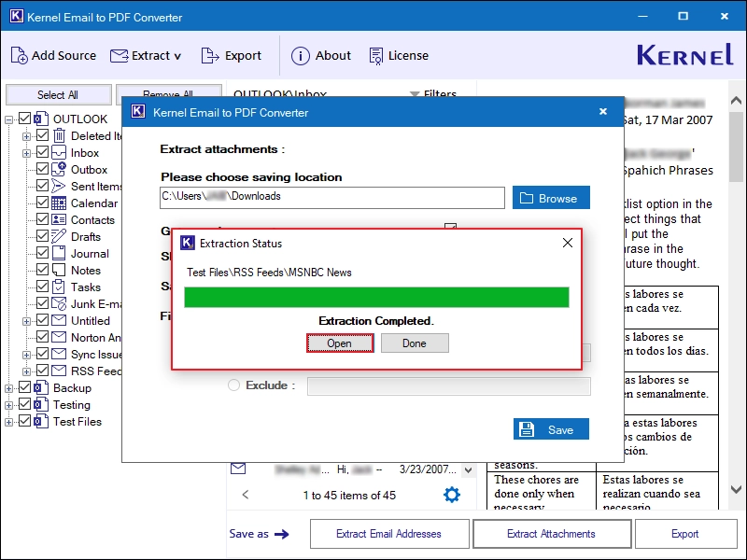Select the Exclude radio button
Screen dimensions: 747x560
[x=233, y=385]
